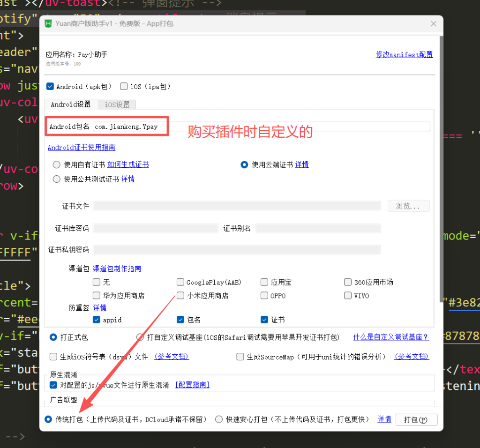This screenshot has height=448, width=480.
Task: Tick the 华为应用商店 channel checkbox
Action: [97, 295]
